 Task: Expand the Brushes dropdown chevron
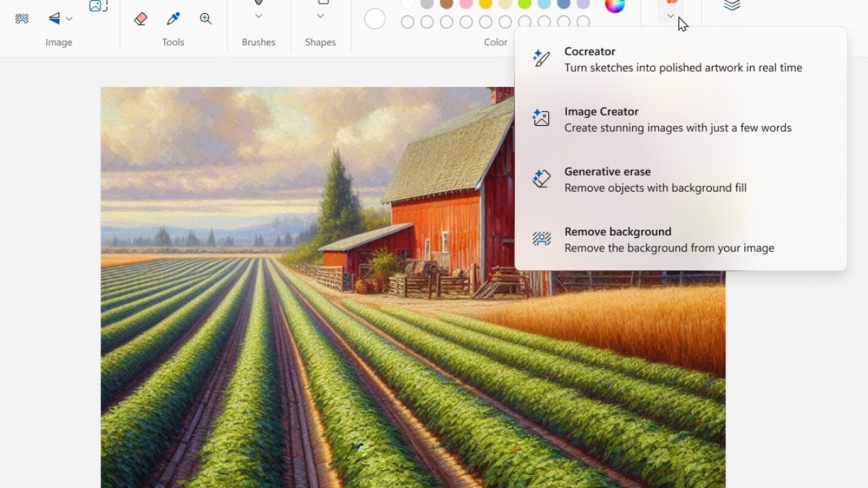coord(258,16)
